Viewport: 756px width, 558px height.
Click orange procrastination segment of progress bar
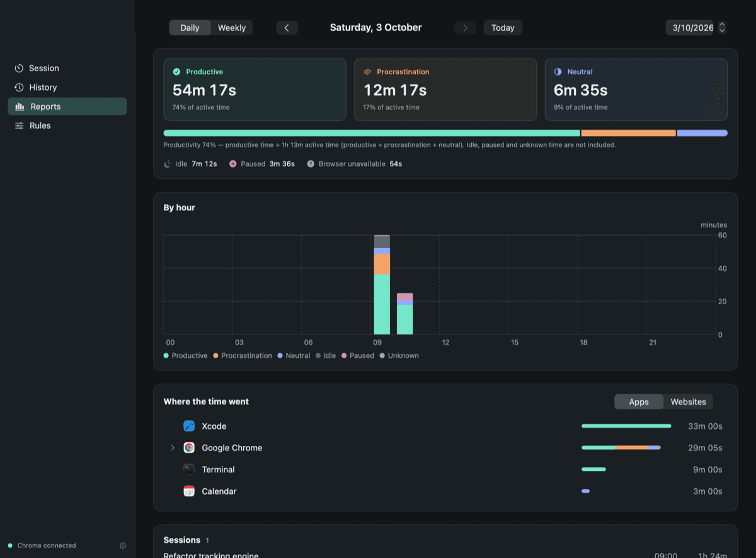[x=628, y=134]
